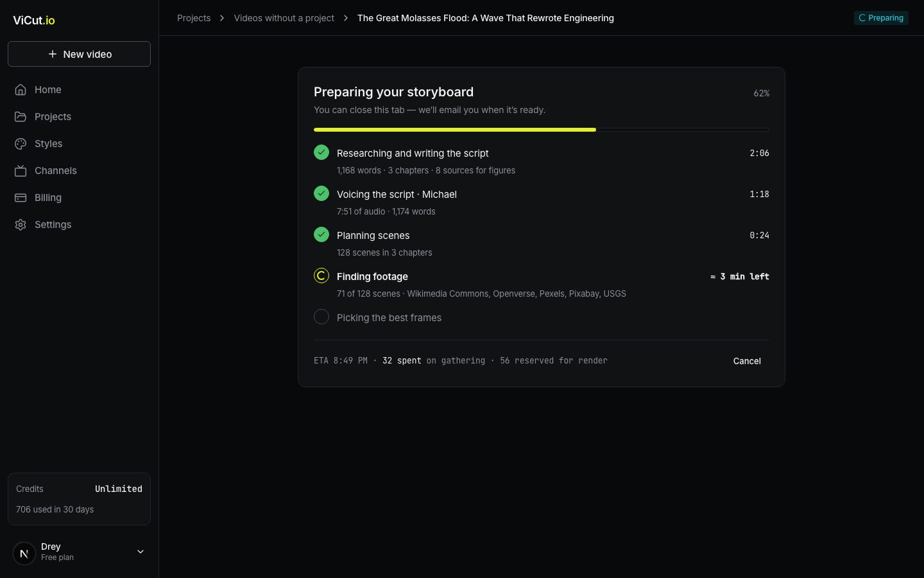Click chevron after Videos without a project
The width and height of the screenshot is (924, 578).
tap(346, 18)
